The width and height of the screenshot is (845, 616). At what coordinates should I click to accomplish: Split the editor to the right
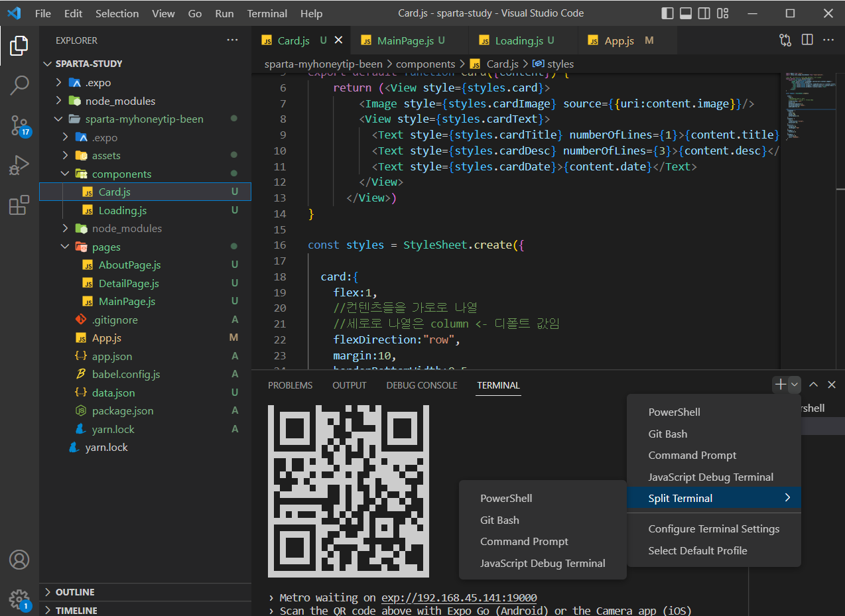(807, 40)
